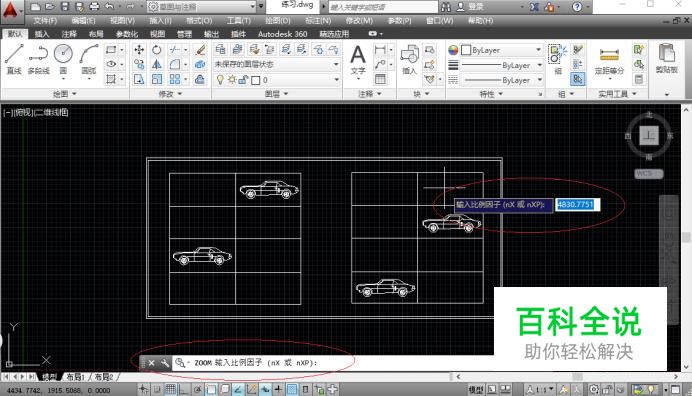The width and height of the screenshot is (692, 396).
Task: Switch to the Layout1 (布局1) tab
Action: [x=75, y=377]
